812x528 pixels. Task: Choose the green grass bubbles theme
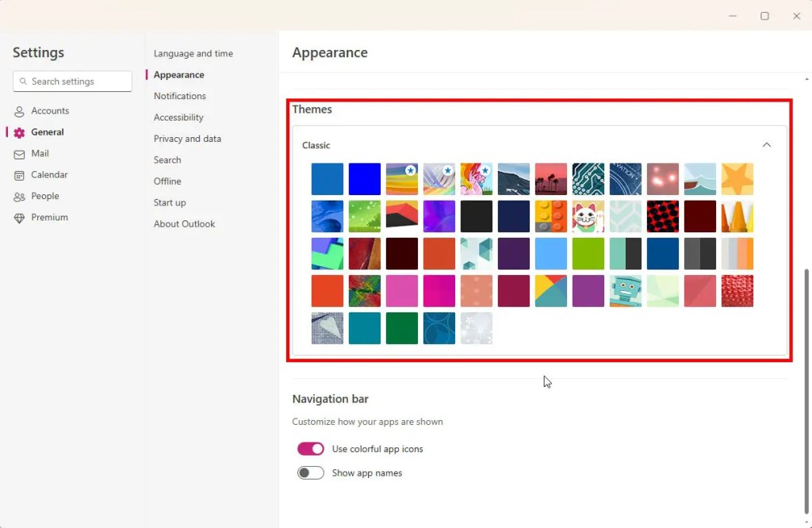tap(365, 216)
